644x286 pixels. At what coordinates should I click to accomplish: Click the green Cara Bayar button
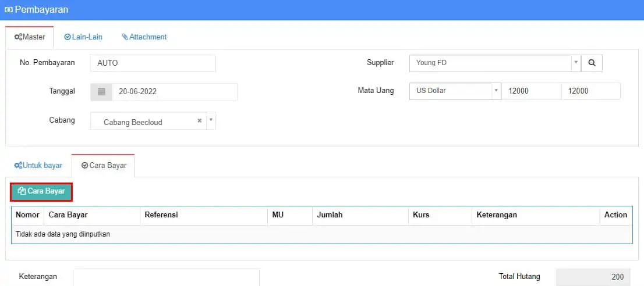(x=41, y=192)
